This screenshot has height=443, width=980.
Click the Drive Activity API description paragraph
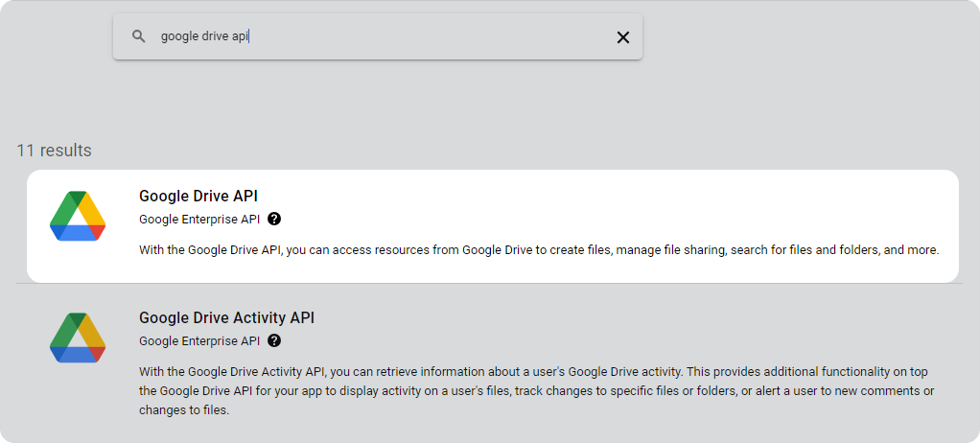[x=537, y=391]
